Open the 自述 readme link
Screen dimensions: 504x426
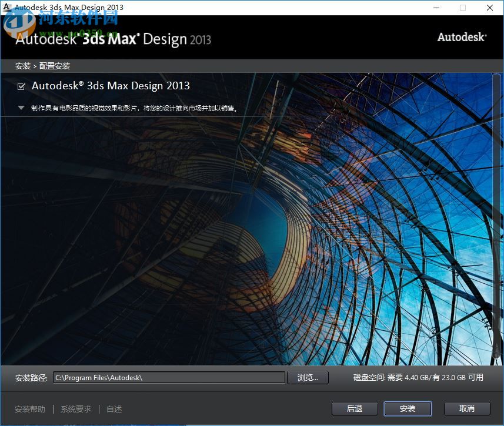(x=114, y=409)
